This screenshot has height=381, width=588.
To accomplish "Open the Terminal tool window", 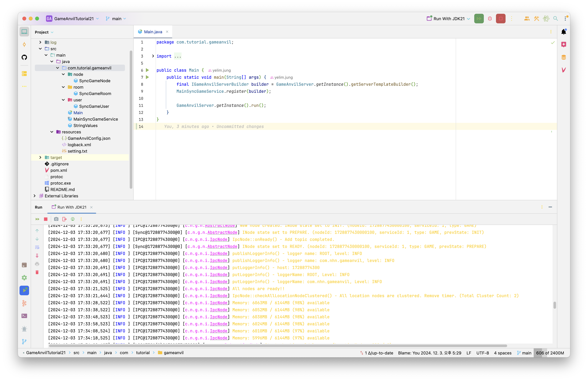I will tap(24, 316).
